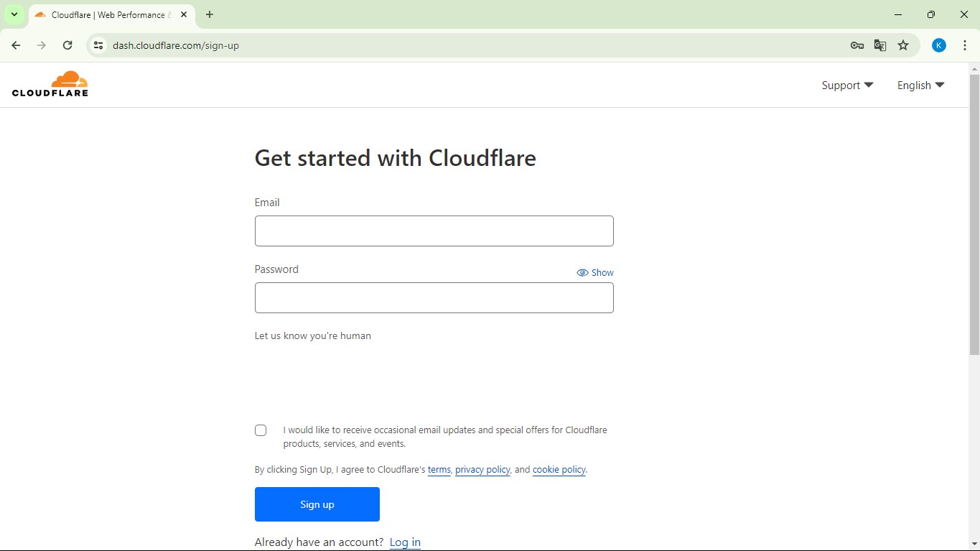View site information for dash.cloudflare.com

(98, 45)
